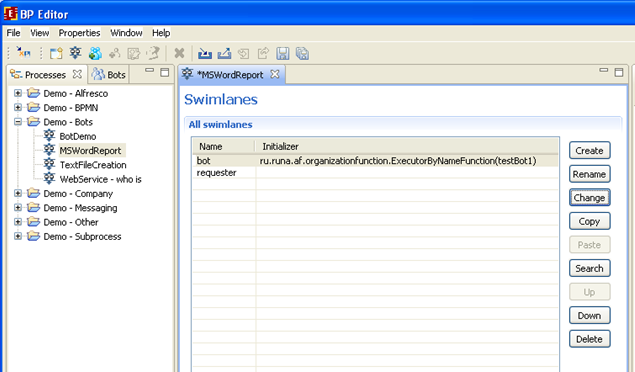Click the Create swimlane button

[x=589, y=151]
